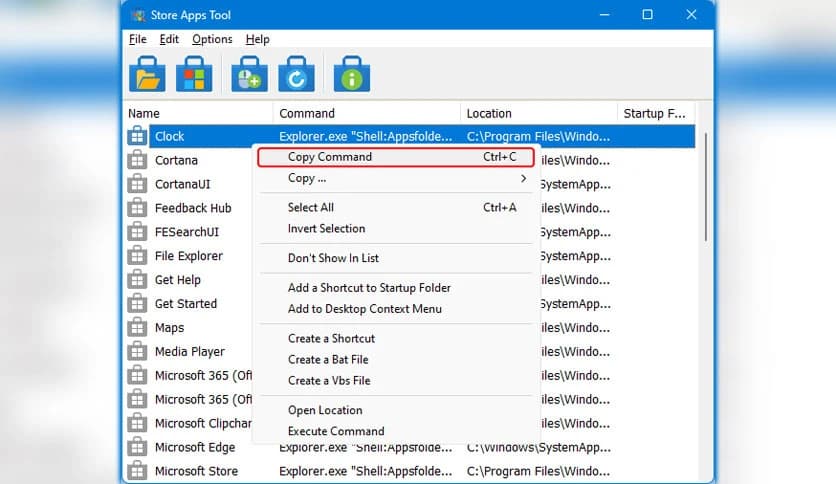Click the Microsoft Clipchamp row app icon

(137, 423)
